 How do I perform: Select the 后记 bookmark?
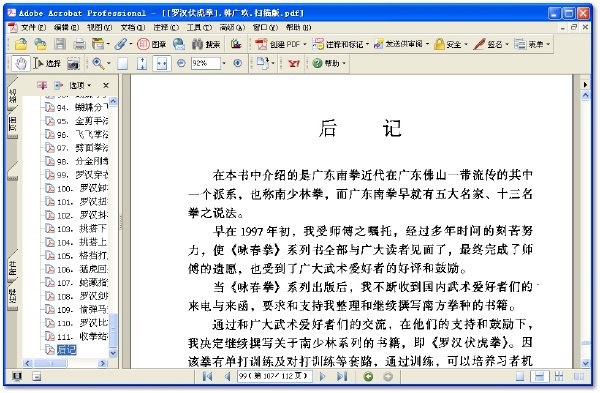pos(67,350)
